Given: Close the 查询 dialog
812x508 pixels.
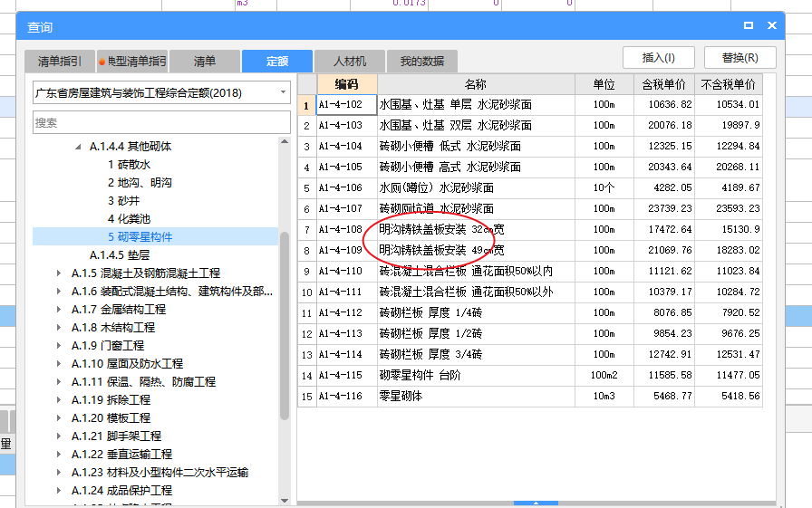Looking at the screenshot, I should tap(771, 25).
